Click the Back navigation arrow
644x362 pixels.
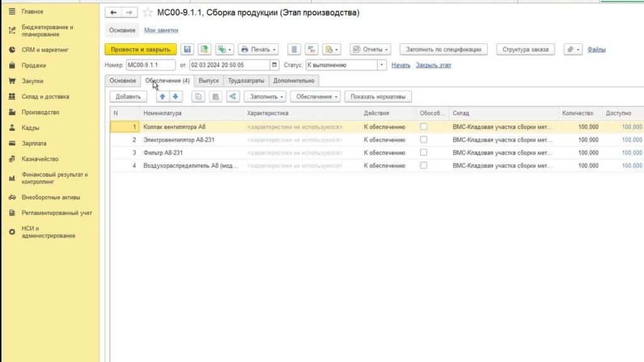click(112, 11)
